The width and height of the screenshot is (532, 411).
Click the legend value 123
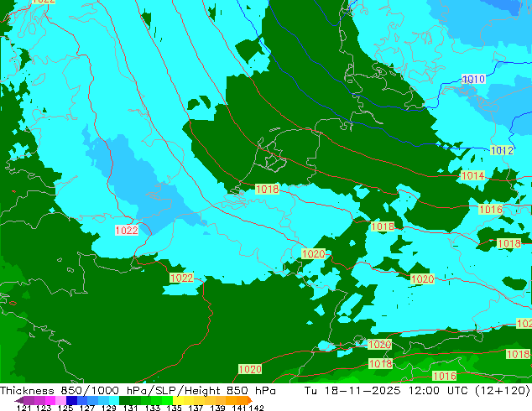[44, 408]
